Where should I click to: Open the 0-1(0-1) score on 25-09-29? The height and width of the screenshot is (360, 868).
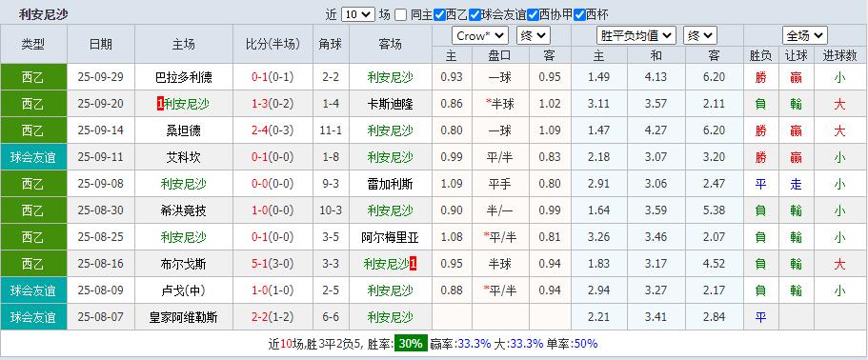[x=273, y=77]
